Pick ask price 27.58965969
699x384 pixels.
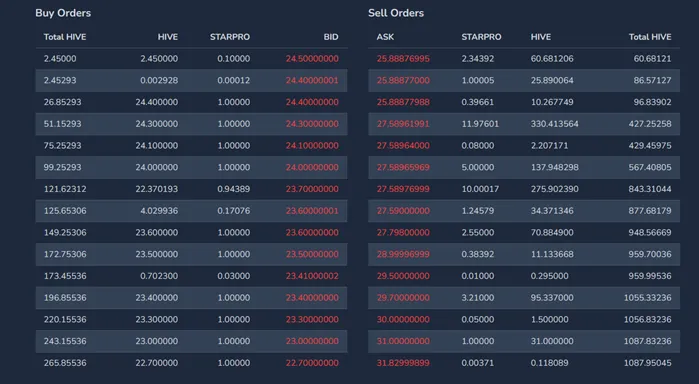[403, 168]
